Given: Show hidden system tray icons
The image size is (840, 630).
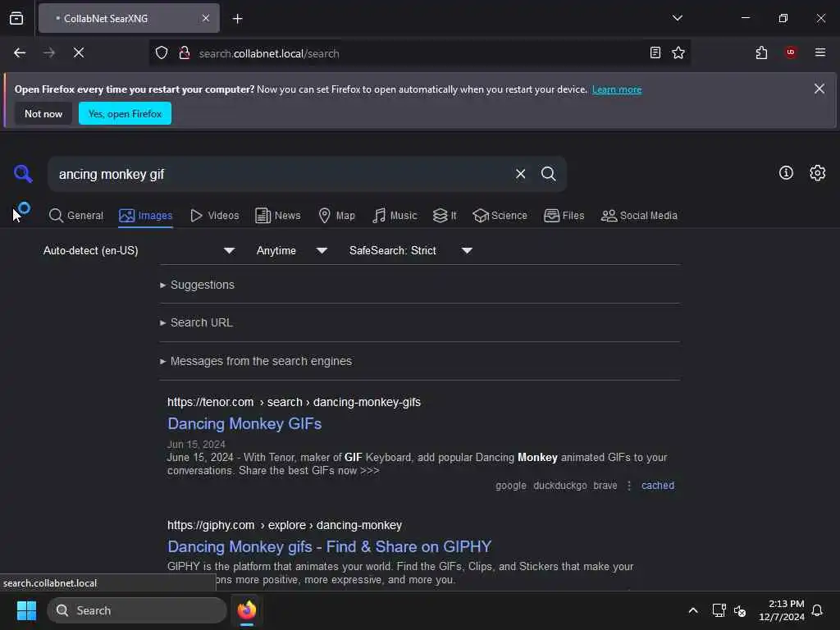Looking at the screenshot, I should click(x=692, y=610).
